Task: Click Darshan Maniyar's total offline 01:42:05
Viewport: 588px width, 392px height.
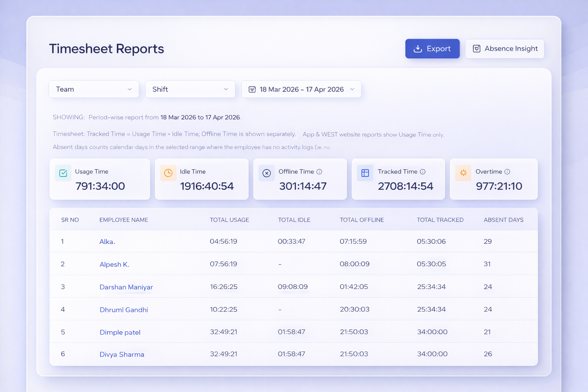Action: pyautogui.click(x=354, y=287)
